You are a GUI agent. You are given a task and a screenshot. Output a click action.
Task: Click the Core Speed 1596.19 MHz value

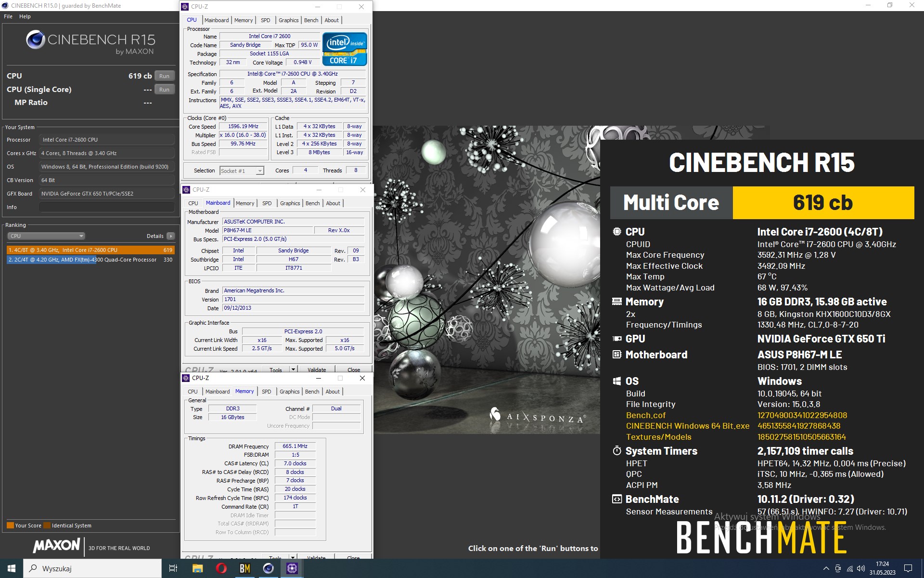[243, 126]
